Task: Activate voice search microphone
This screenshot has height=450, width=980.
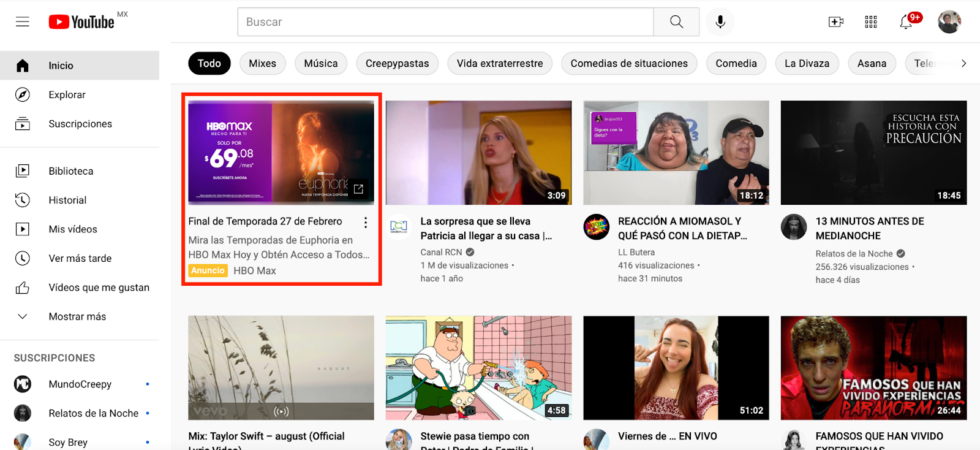Action: point(720,22)
